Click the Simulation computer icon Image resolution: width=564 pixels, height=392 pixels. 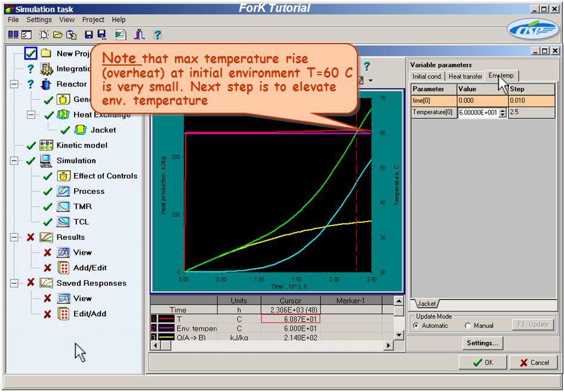point(46,160)
